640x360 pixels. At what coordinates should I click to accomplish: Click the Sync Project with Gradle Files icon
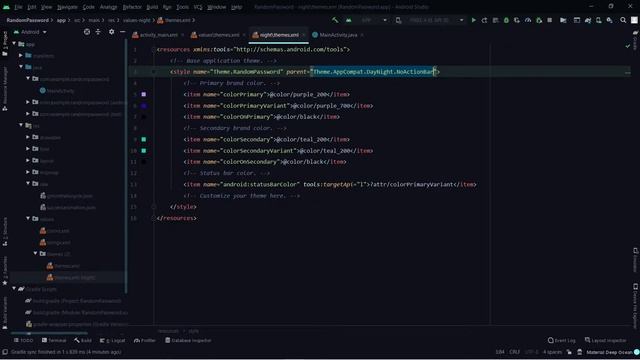588,20
